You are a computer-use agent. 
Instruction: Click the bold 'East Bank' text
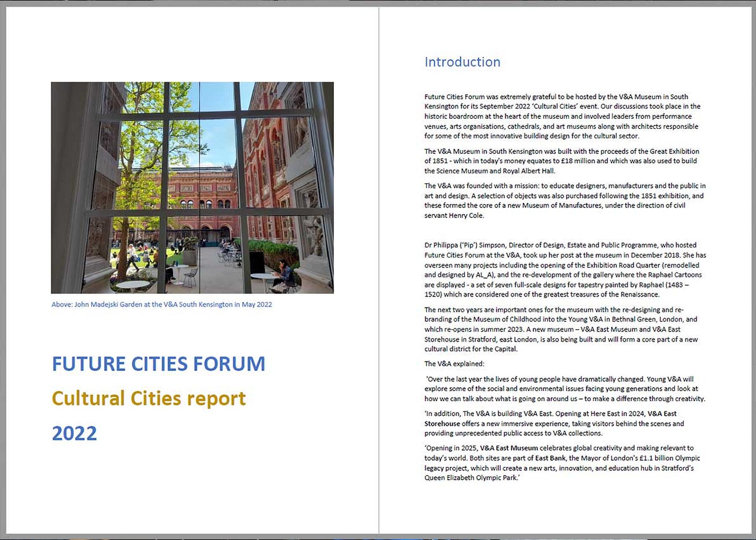point(550,458)
